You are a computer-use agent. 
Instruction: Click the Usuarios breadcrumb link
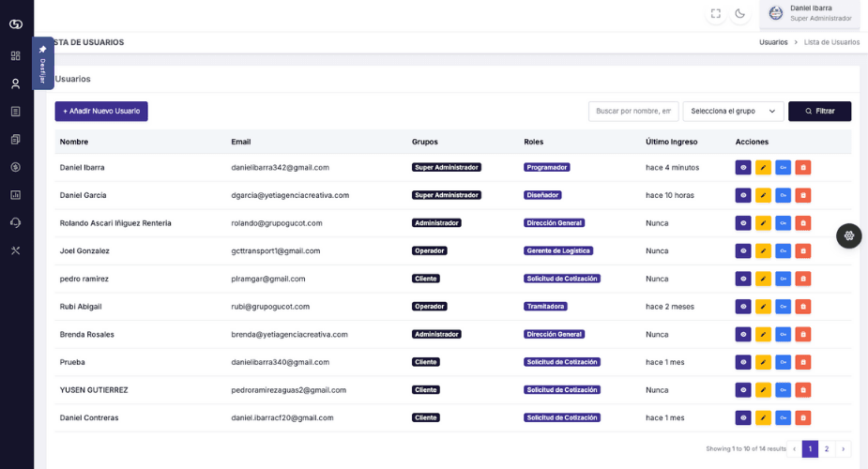coord(773,42)
